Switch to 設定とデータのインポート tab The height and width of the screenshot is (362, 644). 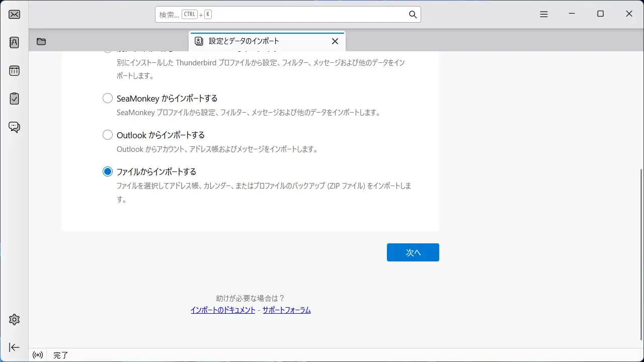[x=252, y=41]
